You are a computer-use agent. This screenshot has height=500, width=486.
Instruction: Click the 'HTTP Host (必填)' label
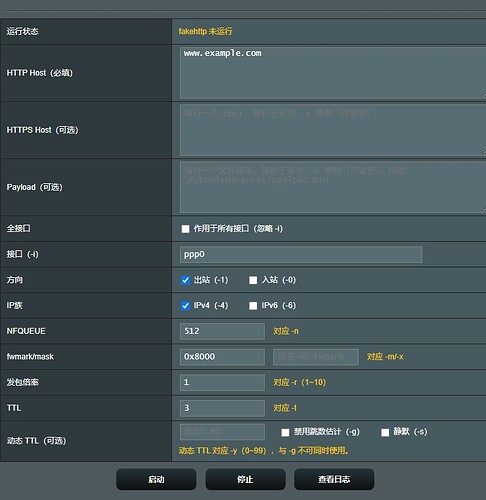(40, 73)
